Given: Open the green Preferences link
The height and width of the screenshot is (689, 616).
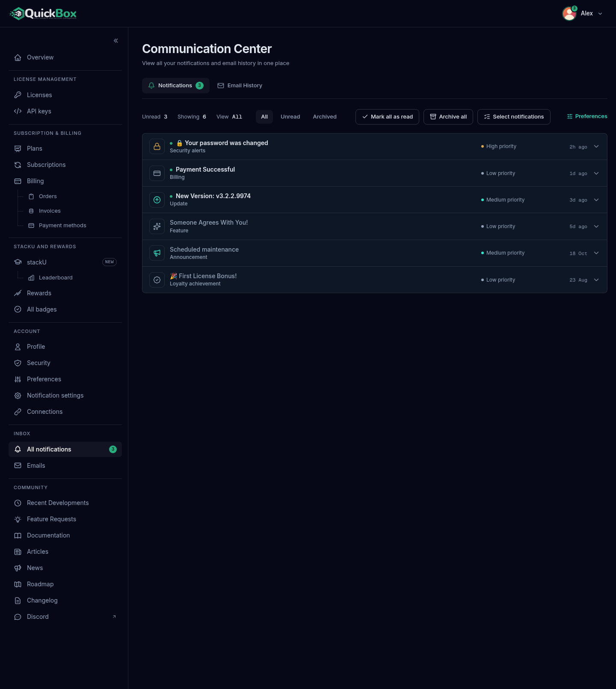Looking at the screenshot, I should (587, 116).
